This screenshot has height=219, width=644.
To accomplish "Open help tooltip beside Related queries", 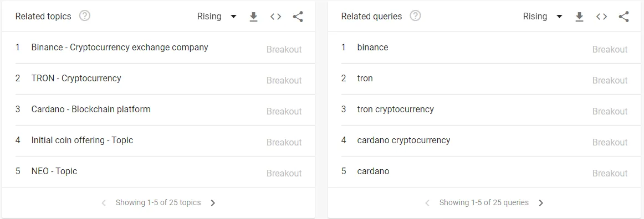I will [x=416, y=17].
